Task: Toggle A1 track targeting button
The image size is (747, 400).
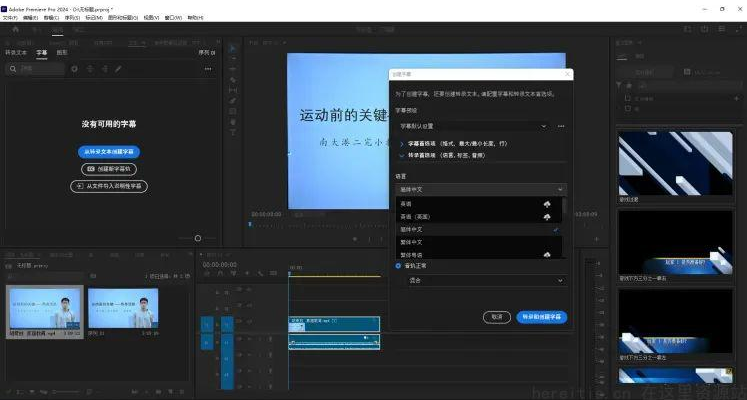Action: pos(227,342)
